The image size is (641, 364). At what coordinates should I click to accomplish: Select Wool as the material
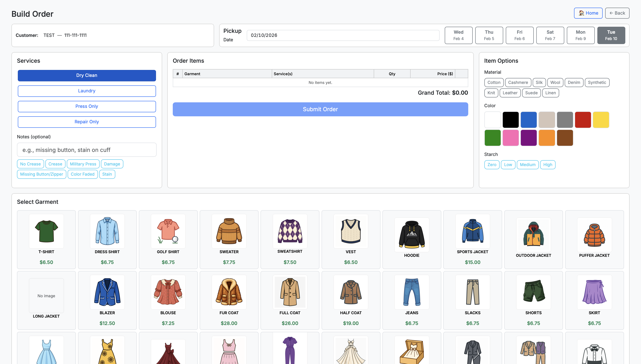coord(555,82)
